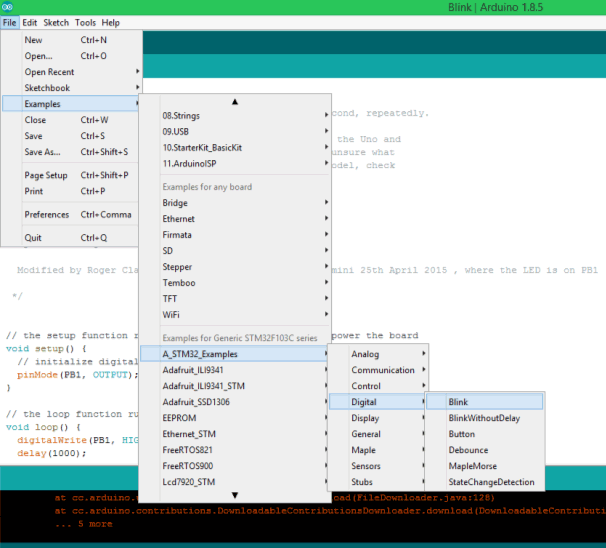606x548 pixels.
Task: Click the Arduino logo icon in title bar
Action: 7,7
